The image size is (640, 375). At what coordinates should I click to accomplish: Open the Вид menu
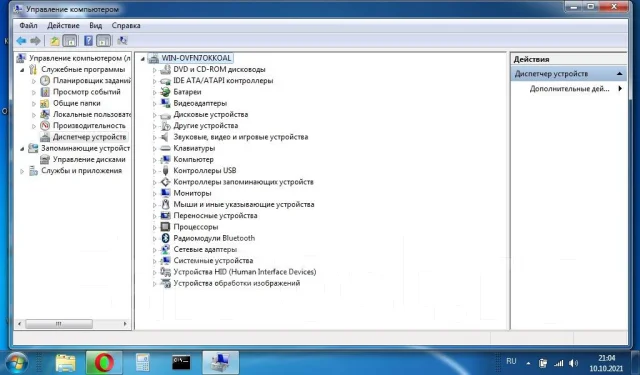[x=96, y=25]
